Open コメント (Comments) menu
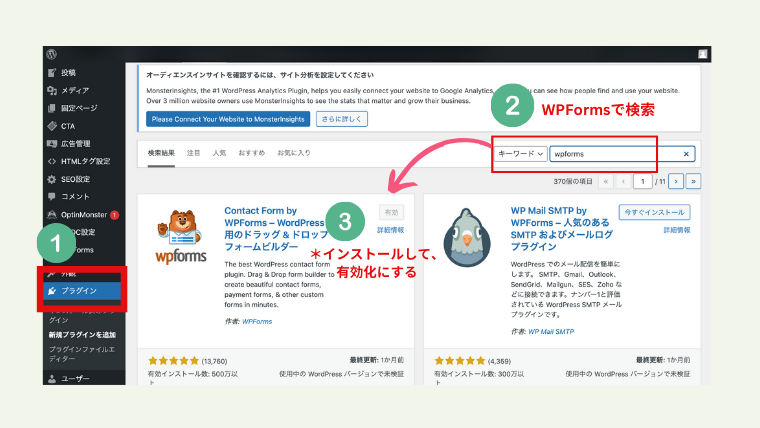The width and height of the screenshot is (760, 428). point(75,197)
